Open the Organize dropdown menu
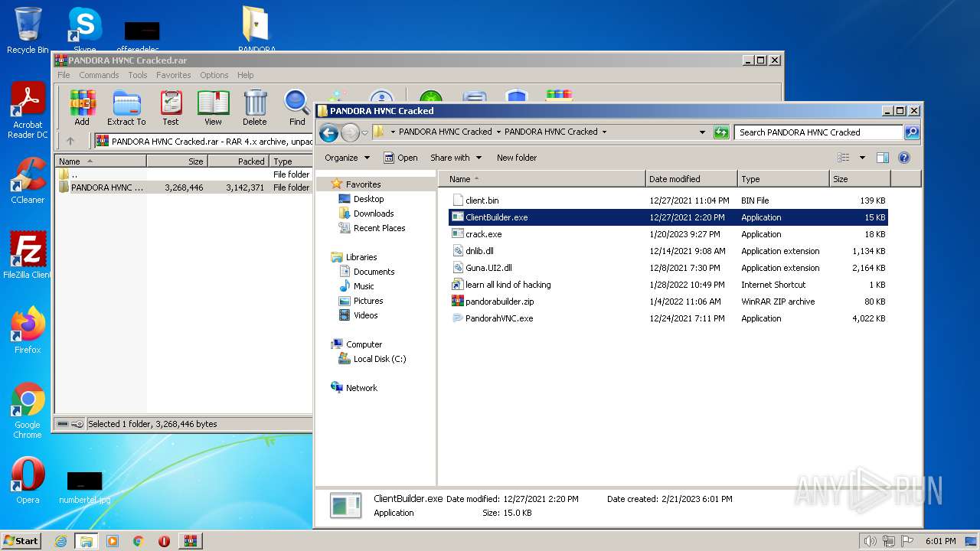The height and width of the screenshot is (551, 980). (x=347, y=158)
